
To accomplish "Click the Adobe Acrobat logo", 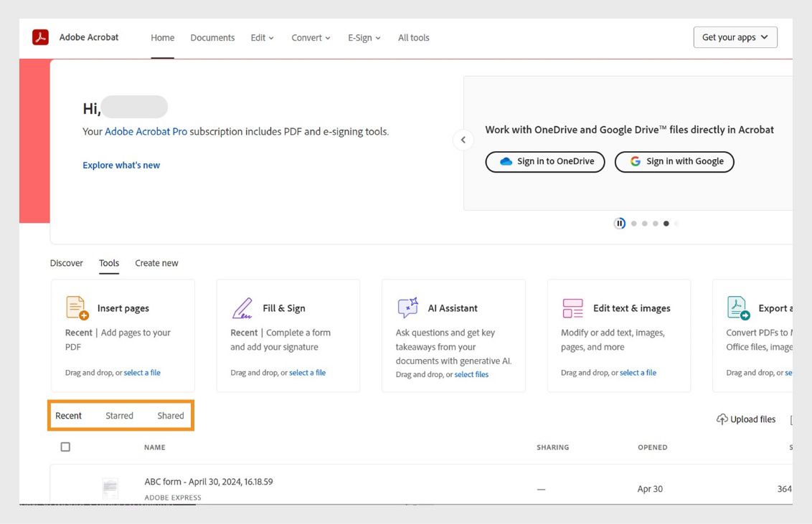I will (x=39, y=37).
